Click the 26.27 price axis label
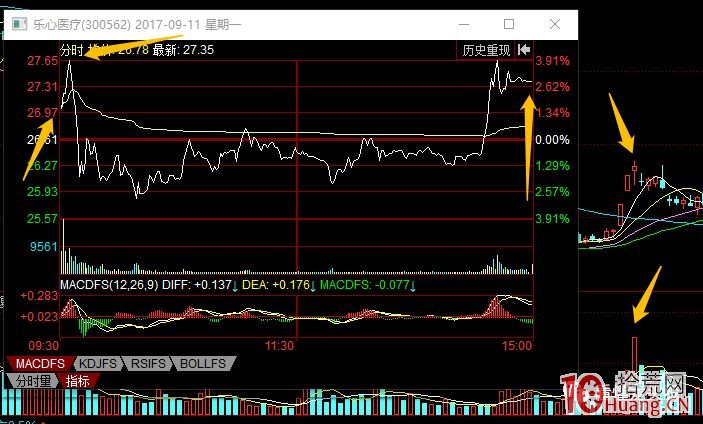This screenshot has height=424, width=703. [43, 166]
